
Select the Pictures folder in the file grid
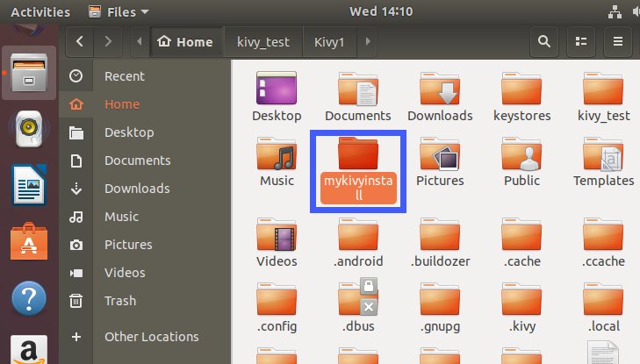pyautogui.click(x=440, y=161)
